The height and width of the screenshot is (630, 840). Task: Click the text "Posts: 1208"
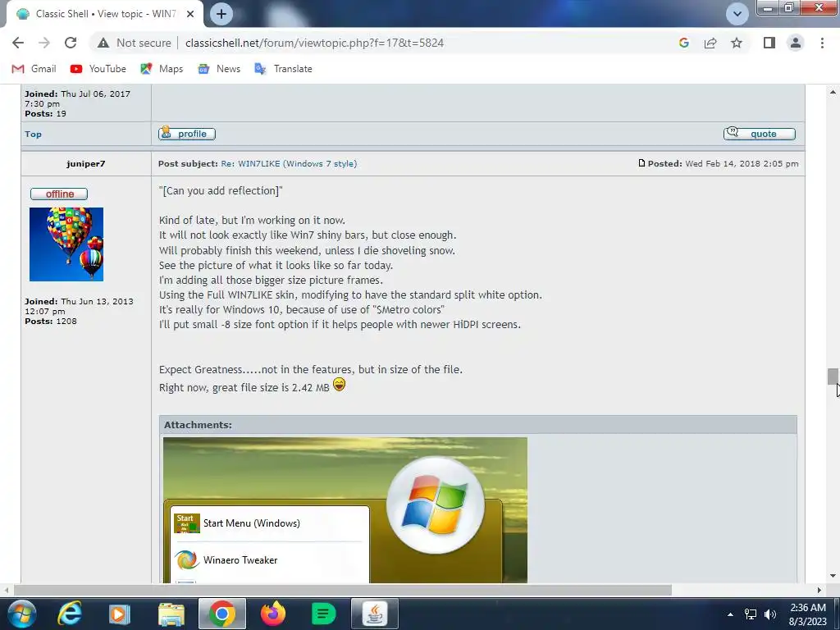click(x=50, y=321)
